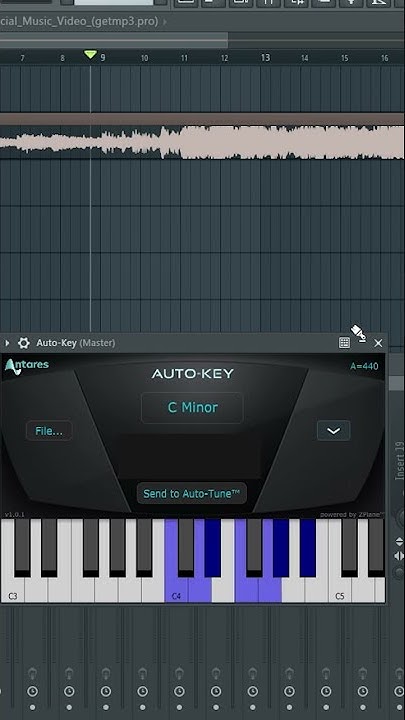Open the Auto-Key presets grid icon

pos(344,343)
